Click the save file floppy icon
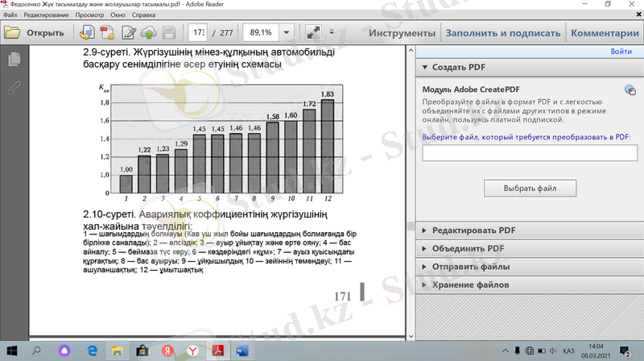644x361 pixels. click(x=169, y=33)
